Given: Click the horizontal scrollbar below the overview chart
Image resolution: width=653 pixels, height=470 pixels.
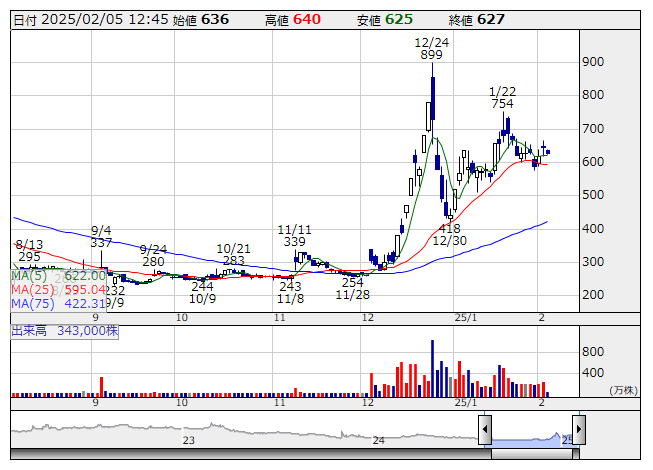Looking at the screenshot, I should tap(300, 454).
